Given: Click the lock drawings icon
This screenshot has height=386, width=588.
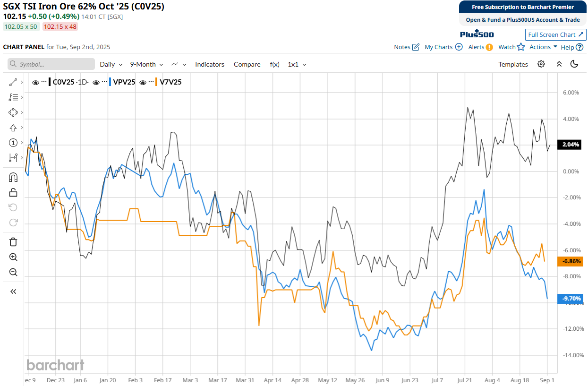Looking at the screenshot, I should 13,192.
